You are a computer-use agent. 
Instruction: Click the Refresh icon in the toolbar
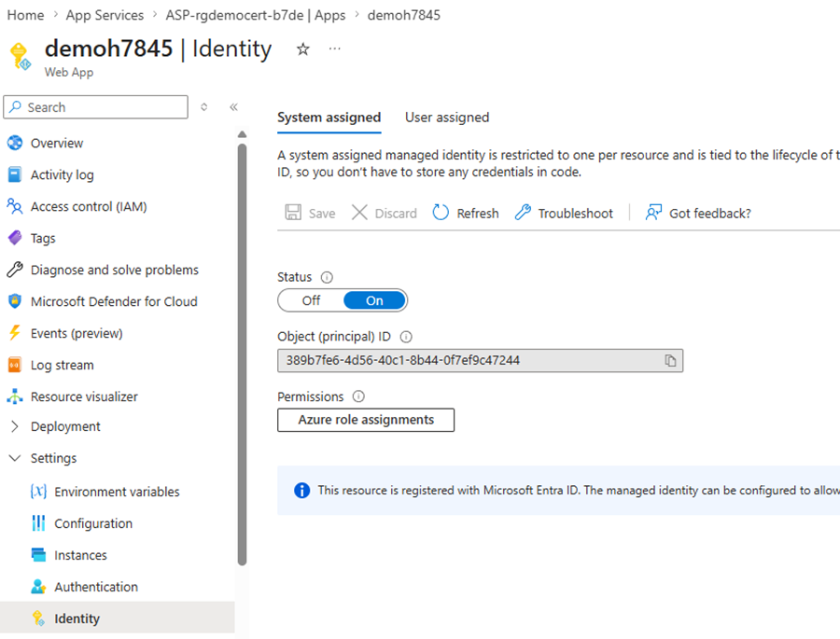coord(441,213)
